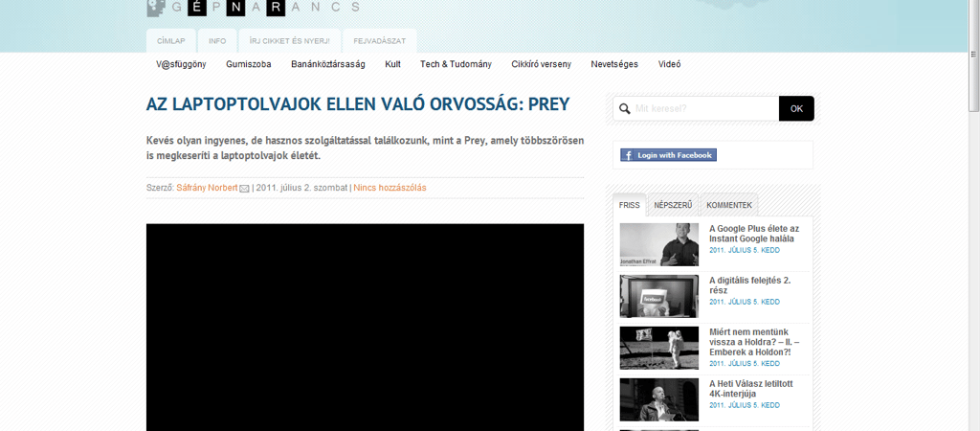Switch to the Kommentek tab

[x=729, y=205]
